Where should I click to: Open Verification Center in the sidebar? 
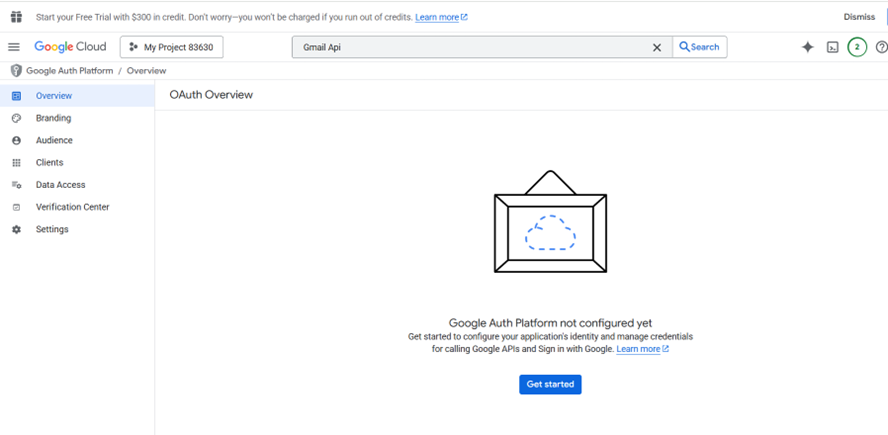(x=77, y=207)
